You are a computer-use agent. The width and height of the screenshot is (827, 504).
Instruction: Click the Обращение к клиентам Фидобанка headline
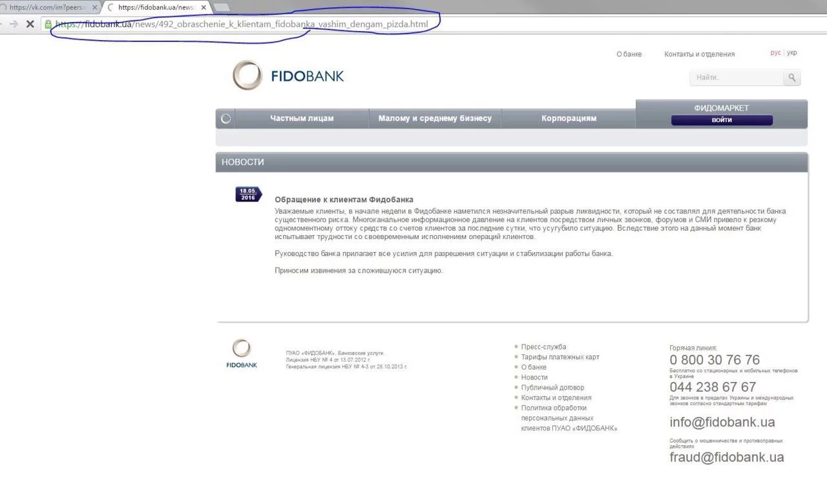(344, 200)
